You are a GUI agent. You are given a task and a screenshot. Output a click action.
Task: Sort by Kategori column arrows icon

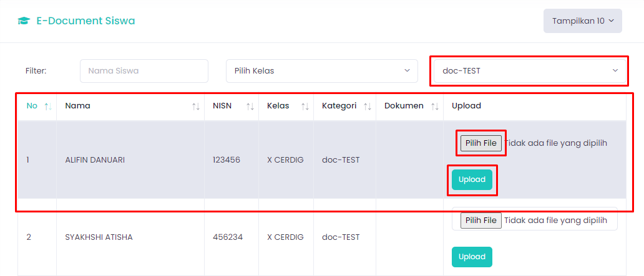(x=367, y=106)
